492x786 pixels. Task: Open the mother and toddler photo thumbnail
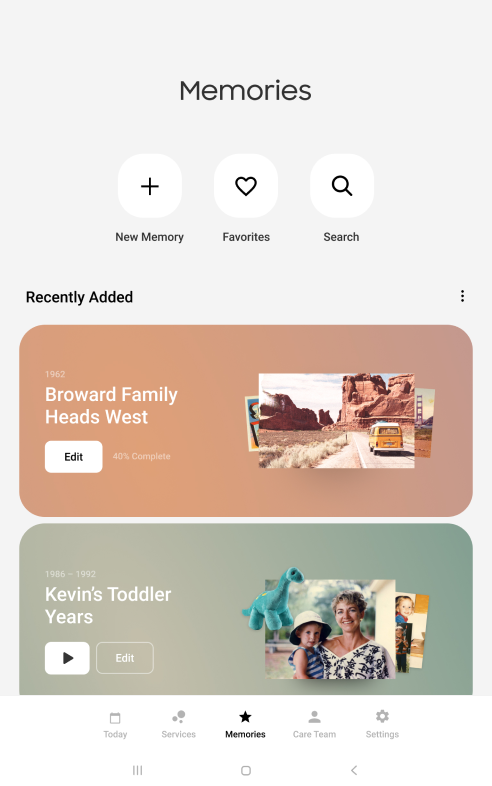pos(330,629)
